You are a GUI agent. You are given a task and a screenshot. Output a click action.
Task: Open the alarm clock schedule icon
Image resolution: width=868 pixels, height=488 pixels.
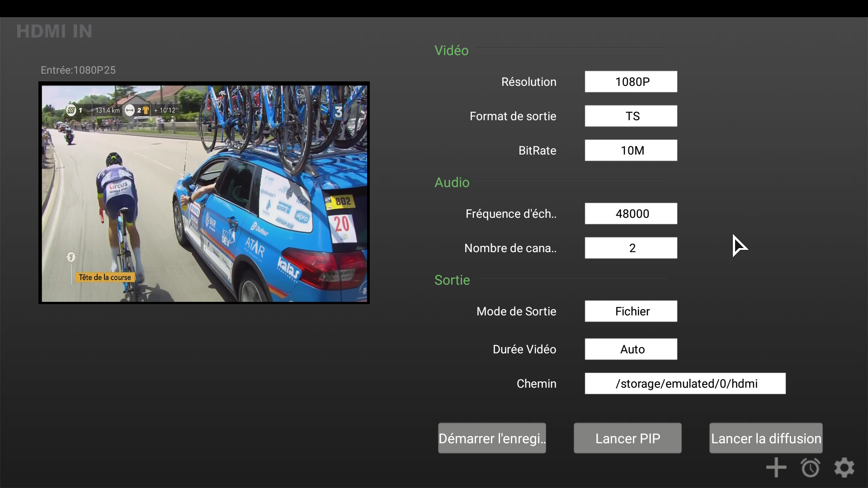tap(810, 468)
